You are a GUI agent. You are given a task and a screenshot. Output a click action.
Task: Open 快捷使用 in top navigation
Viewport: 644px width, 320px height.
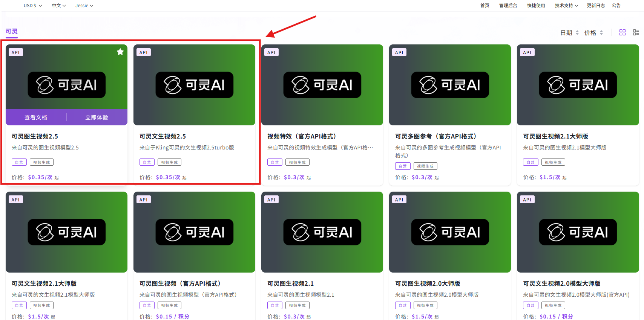pos(536,6)
